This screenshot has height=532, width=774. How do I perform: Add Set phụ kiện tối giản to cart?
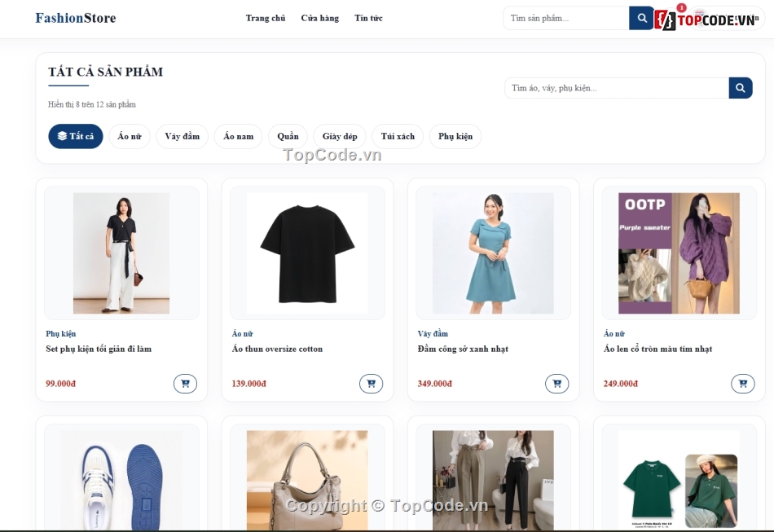(185, 384)
